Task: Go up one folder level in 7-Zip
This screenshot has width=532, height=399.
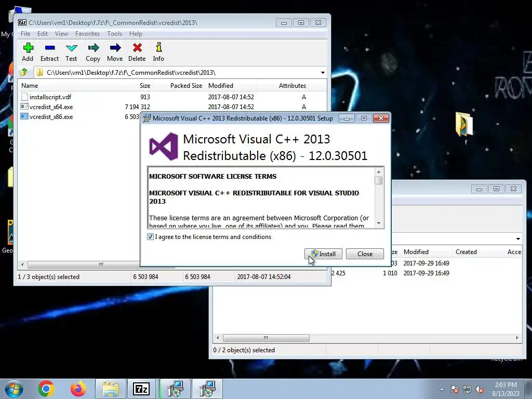Action: pos(24,72)
